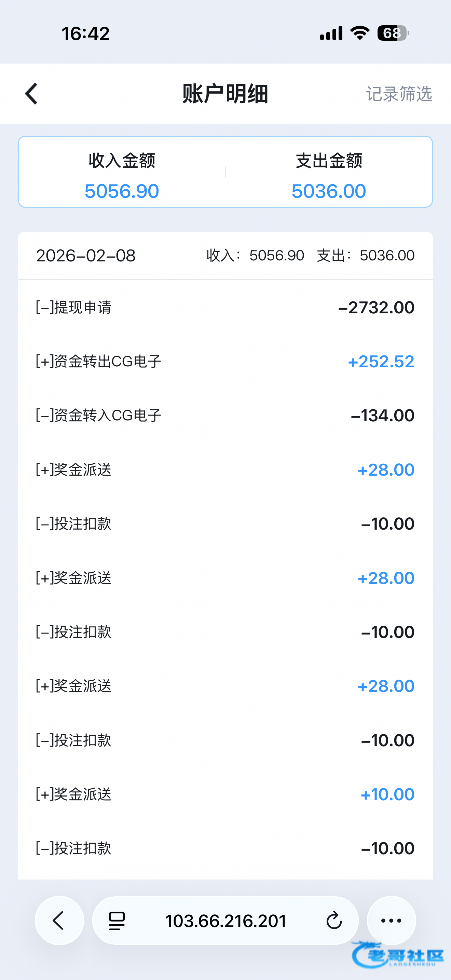Tap the back arrow in the page header
451x980 pixels.
tap(31, 94)
